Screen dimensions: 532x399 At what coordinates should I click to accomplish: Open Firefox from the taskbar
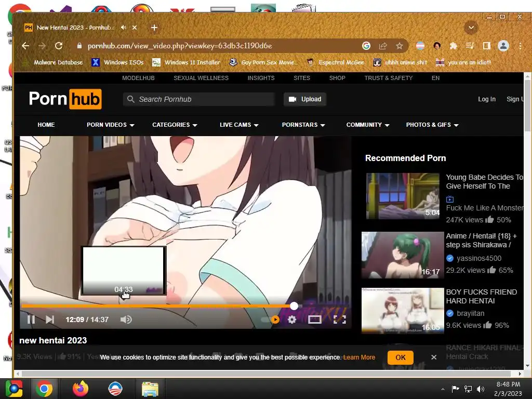(x=81, y=389)
